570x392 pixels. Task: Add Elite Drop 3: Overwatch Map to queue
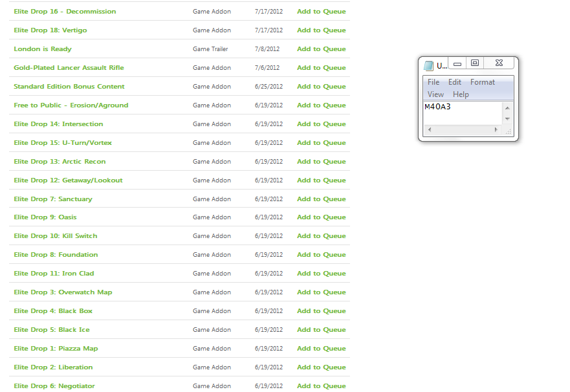point(322,292)
